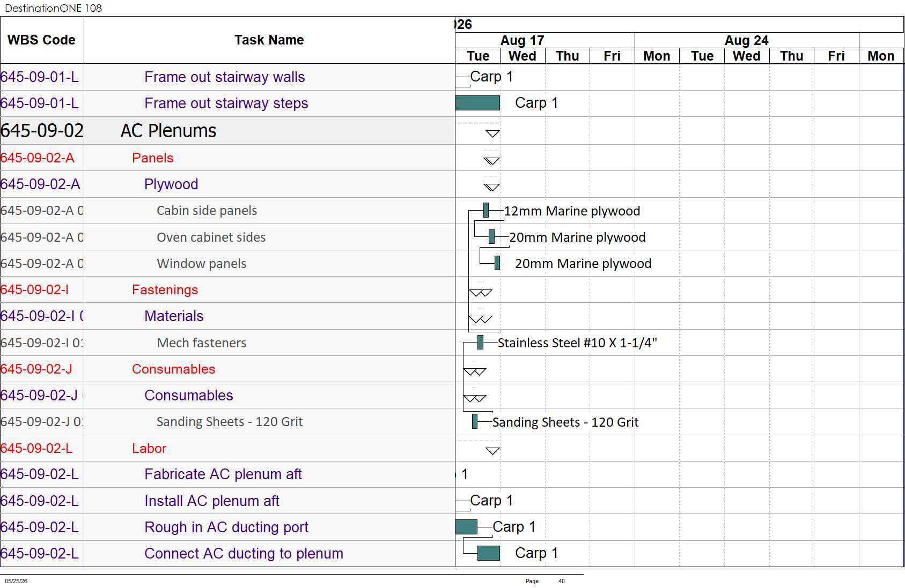Click WBS code 645-09-02-I of Fastenings
The image size is (905, 588).
(x=35, y=290)
